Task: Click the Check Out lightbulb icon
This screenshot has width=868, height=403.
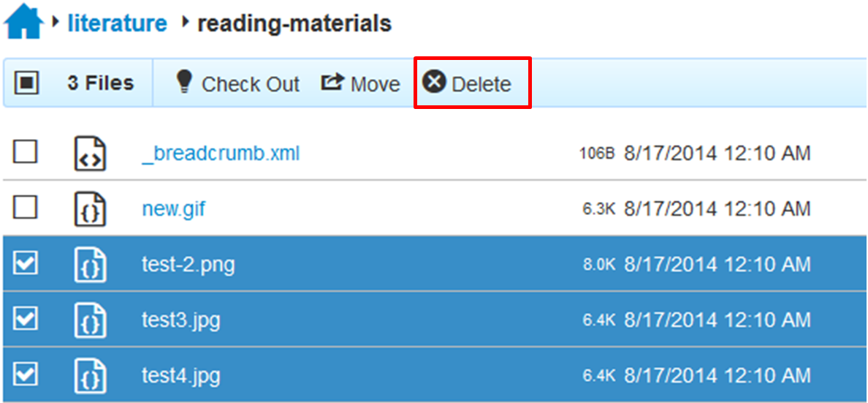Action: pyautogui.click(x=184, y=82)
